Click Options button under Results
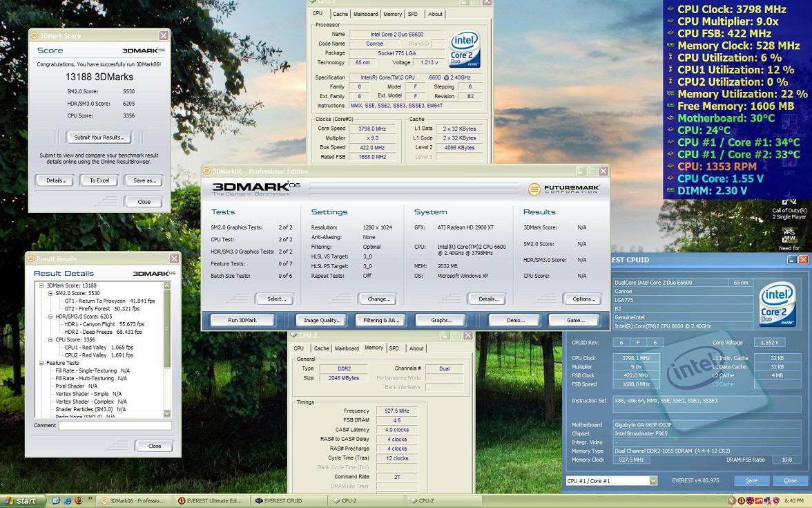 583,299
